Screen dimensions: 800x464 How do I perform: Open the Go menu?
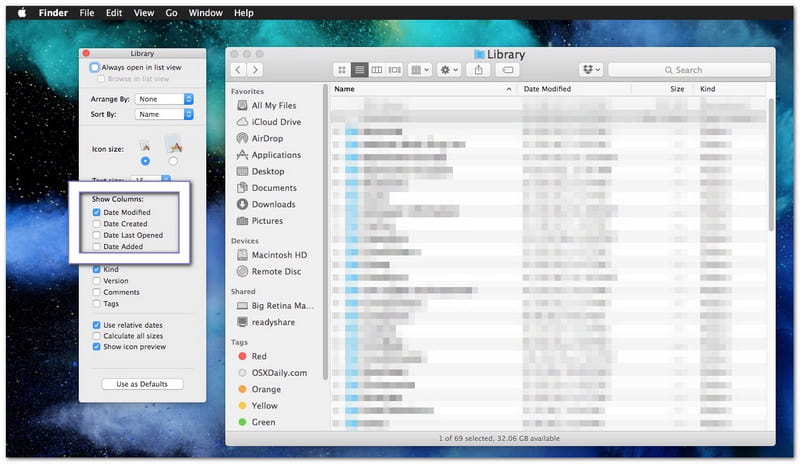tap(171, 13)
